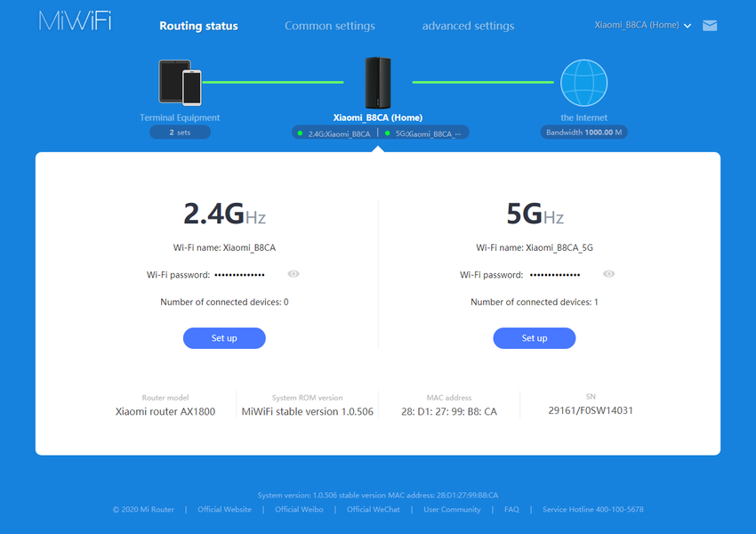Click the Bandwidth 1000.00 M badge
Image resolution: width=756 pixels, height=534 pixels.
[583, 133]
